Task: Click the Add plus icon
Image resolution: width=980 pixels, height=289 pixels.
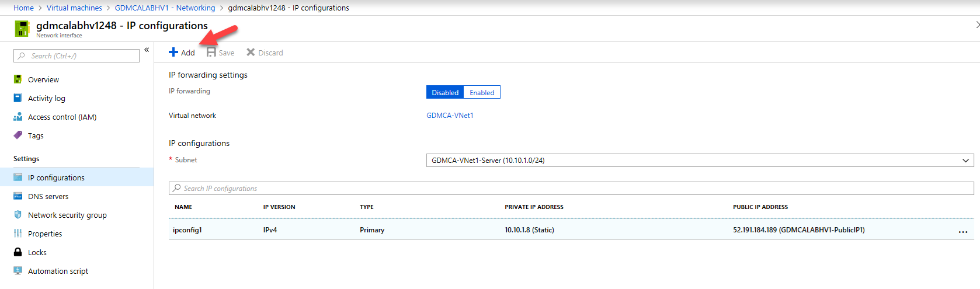Action: tap(173, 52)
